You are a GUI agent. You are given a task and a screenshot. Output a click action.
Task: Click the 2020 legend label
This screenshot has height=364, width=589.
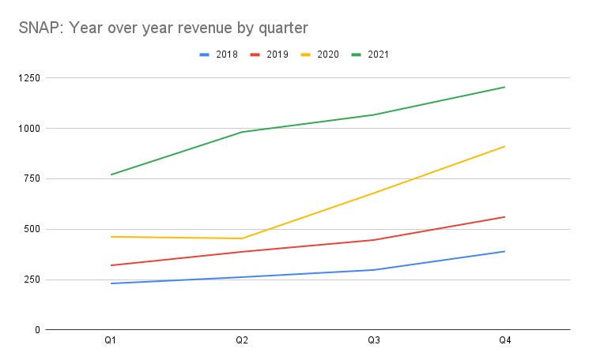pos(328,54)
